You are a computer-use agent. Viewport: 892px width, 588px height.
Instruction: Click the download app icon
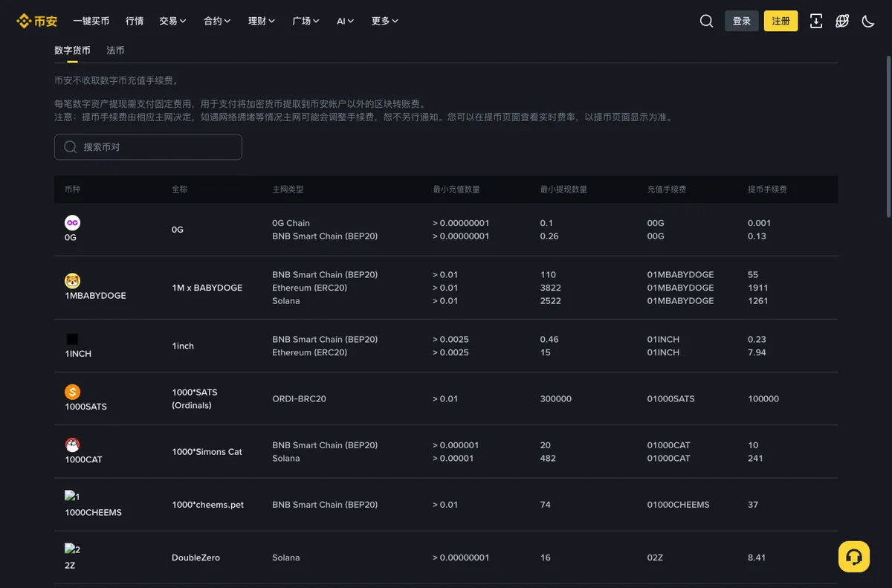[x=816, y=21]
